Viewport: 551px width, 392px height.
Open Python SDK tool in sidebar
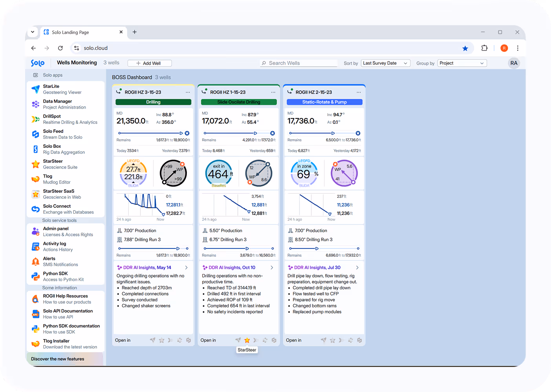pyautogui.click(x=65, y=276)
